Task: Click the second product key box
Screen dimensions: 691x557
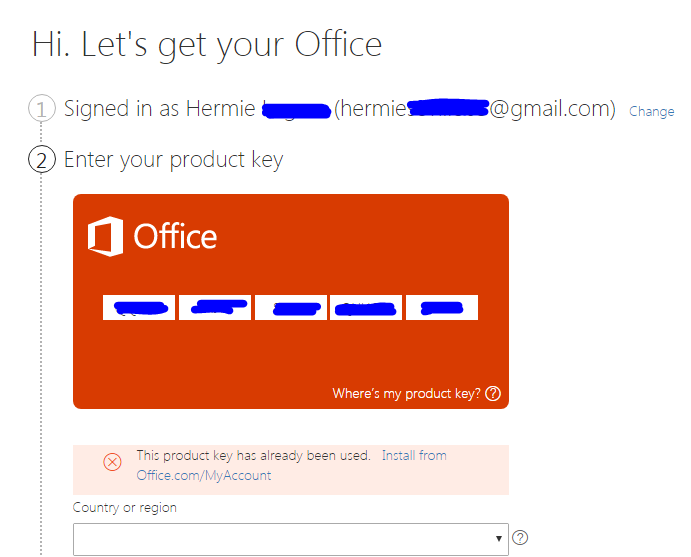Action: 215,307
